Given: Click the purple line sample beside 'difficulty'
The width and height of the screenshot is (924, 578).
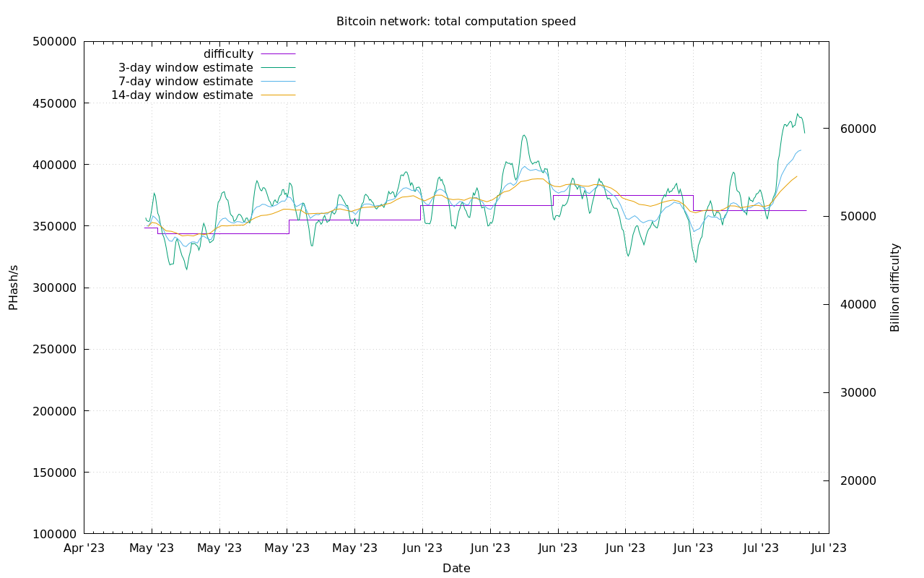Looking at the screenshot, I should coord(278,54).
